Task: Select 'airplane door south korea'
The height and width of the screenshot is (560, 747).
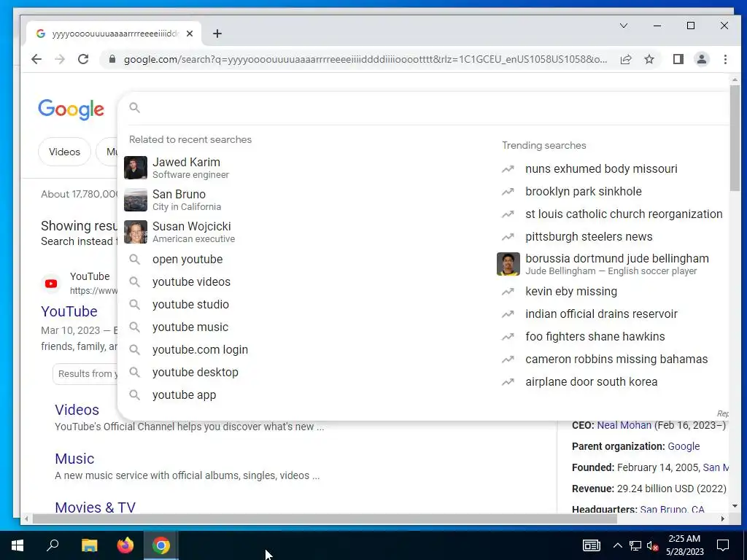Action: 612,382
